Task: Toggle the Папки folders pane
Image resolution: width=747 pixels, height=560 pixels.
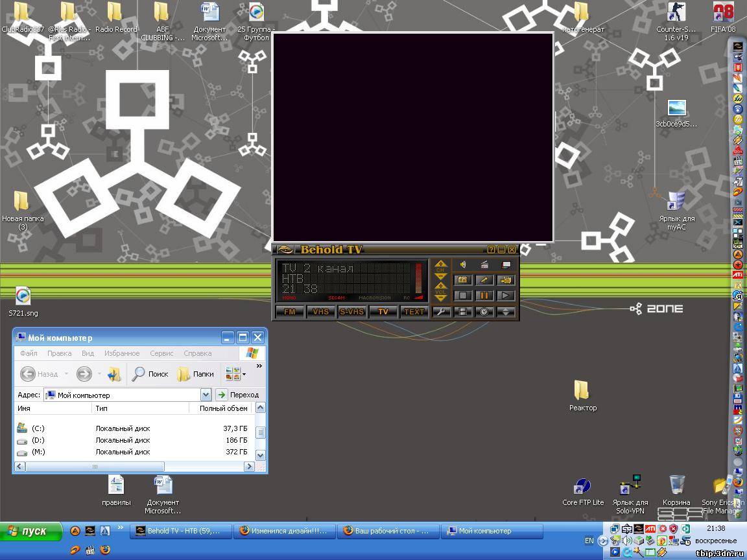Action: 195,374
